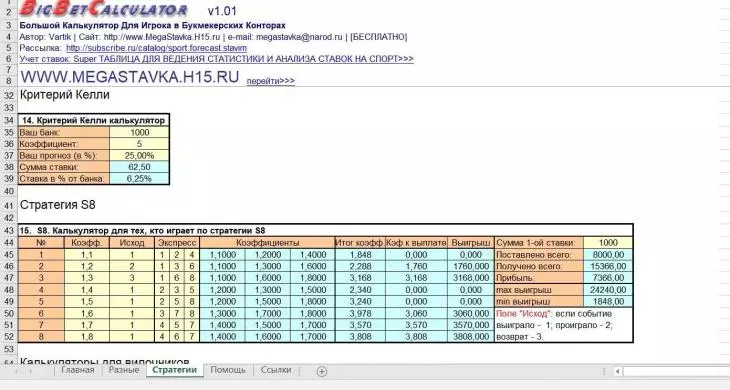Select the Стратегии sheet tab

coord(175,370)
